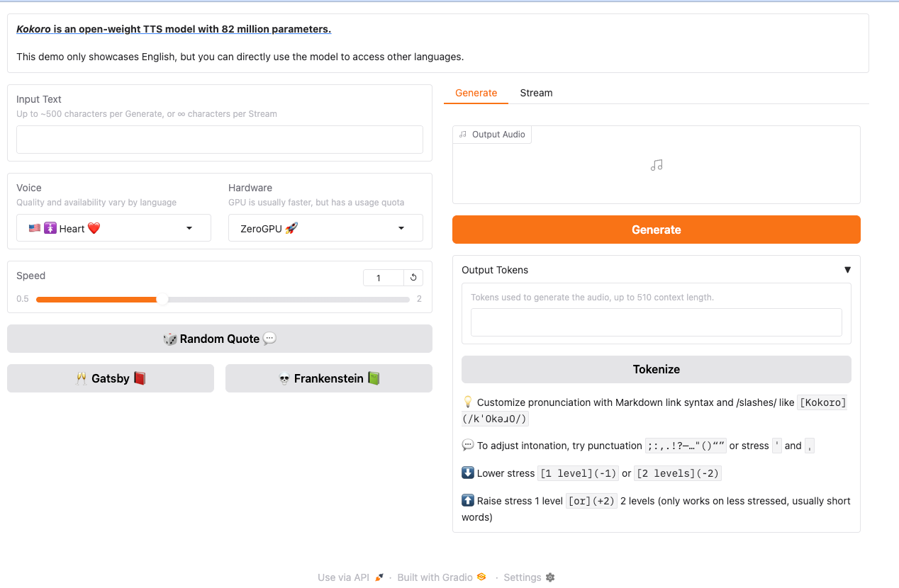
Task: Click the Gradio logo icon in footer
Action: [481, 577]
